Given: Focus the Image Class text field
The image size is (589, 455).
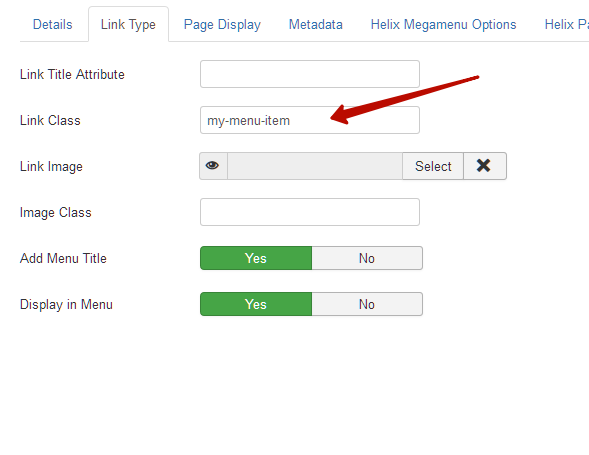Looking at the screenshot, I should (310, 212).
